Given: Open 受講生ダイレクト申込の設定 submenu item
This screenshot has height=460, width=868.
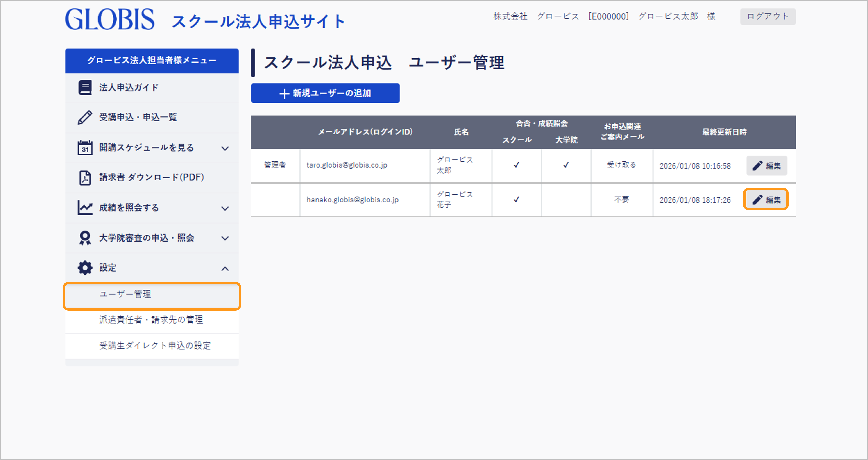Looking at the screenshot, I should point(155,346).
